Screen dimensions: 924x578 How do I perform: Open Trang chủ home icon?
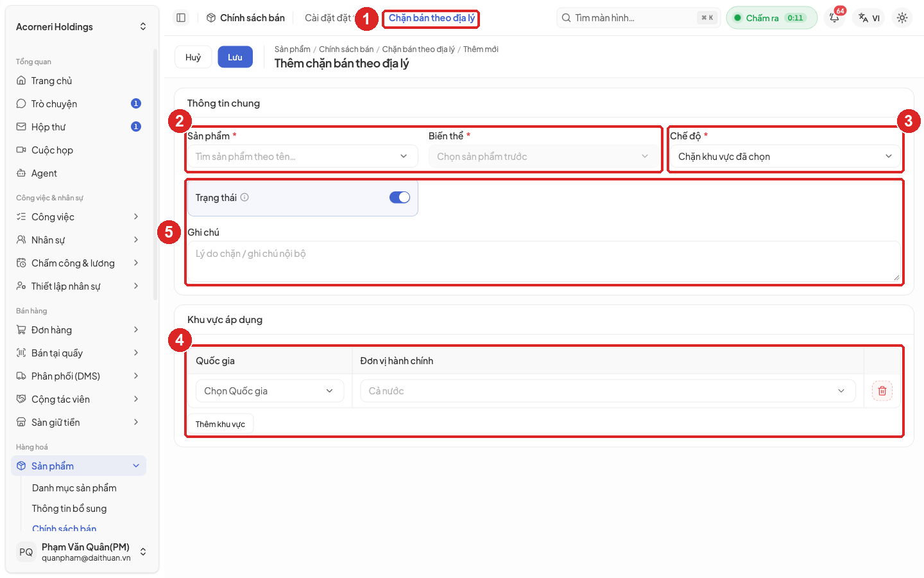[x=21, y=81]
